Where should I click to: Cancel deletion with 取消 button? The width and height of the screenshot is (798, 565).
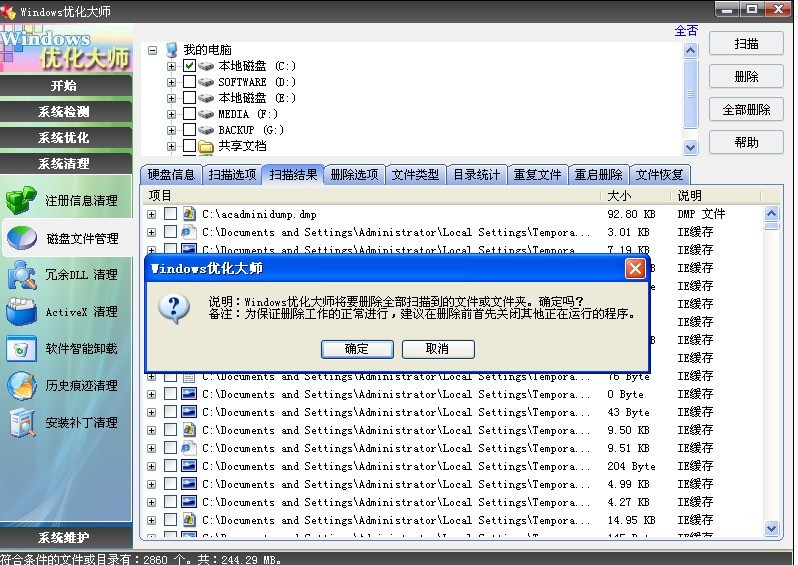coord(438,349)
